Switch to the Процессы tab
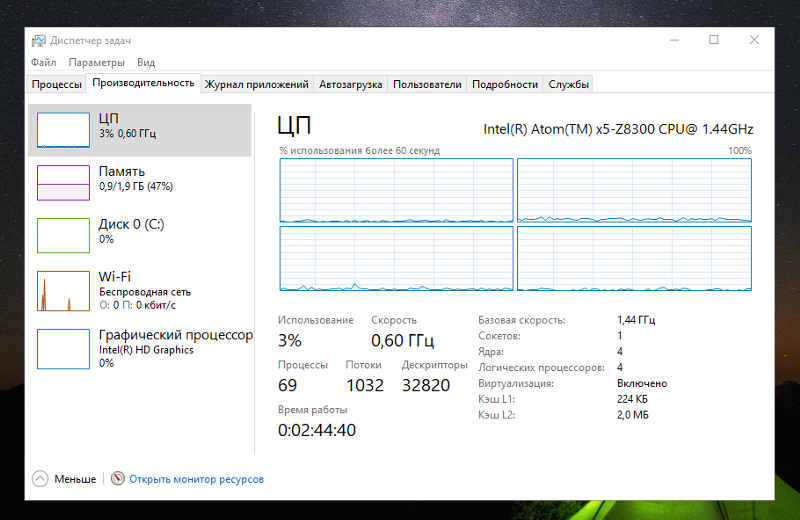 pyautogui.click(x=57, y=84)
